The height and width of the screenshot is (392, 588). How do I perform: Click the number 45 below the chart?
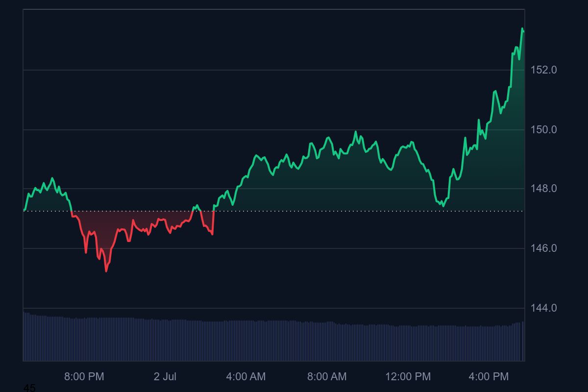(29, 388)
